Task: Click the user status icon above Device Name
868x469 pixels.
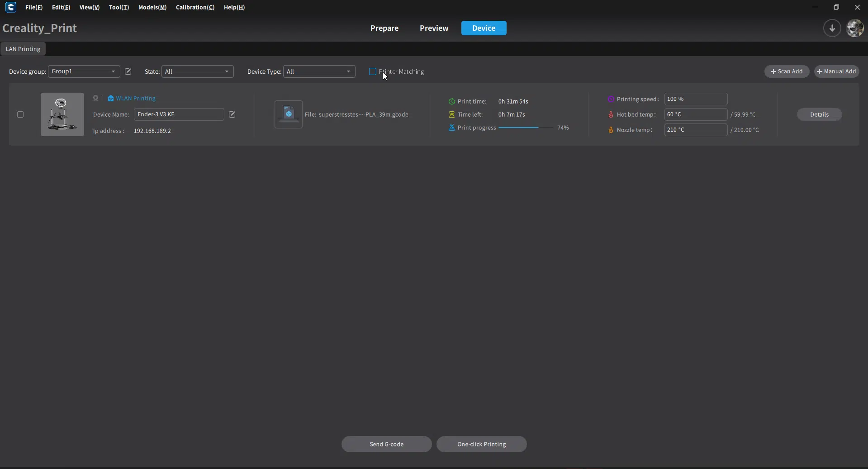Action: coord(95,98)
